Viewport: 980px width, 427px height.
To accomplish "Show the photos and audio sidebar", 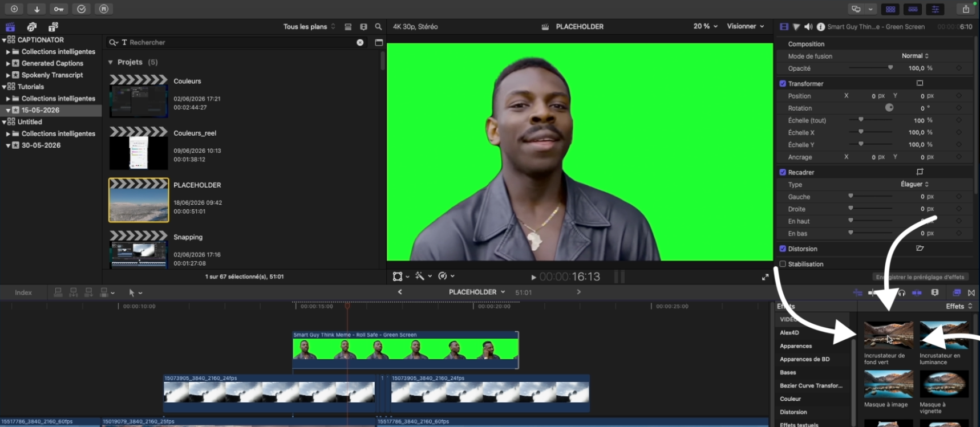I will (x=32, y=27).
